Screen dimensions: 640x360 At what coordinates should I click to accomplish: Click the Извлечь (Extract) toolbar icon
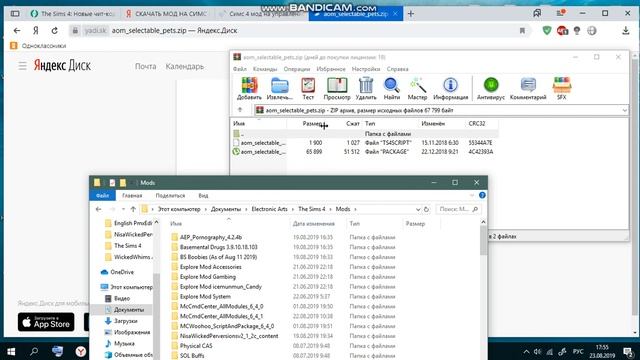[280, 85]
